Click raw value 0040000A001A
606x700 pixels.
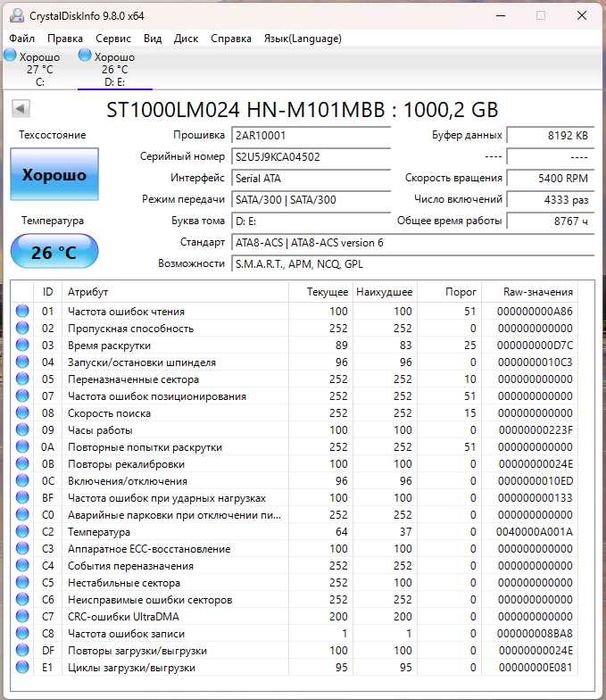coord(534,532)
